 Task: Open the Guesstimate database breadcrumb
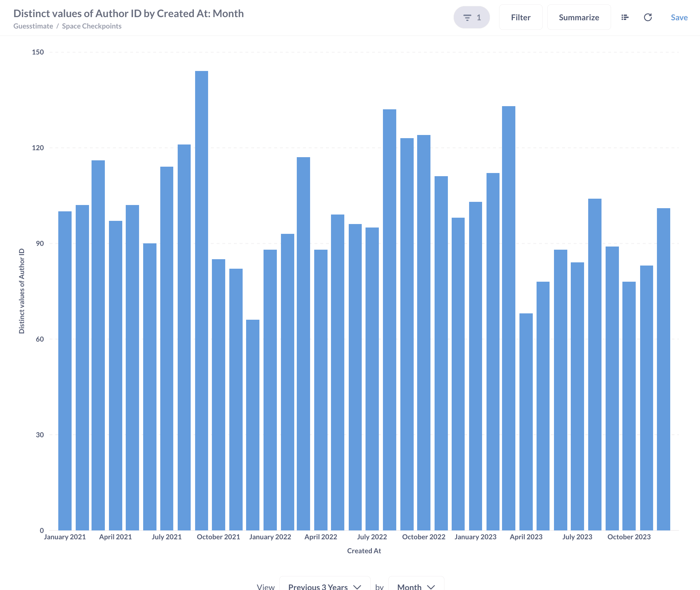point(33,26)
